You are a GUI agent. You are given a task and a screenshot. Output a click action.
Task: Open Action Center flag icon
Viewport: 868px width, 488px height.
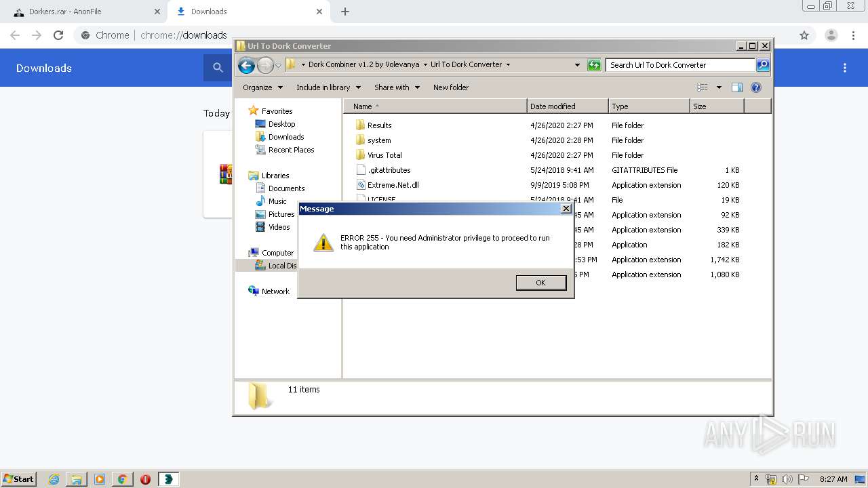(x=804, y=479)
